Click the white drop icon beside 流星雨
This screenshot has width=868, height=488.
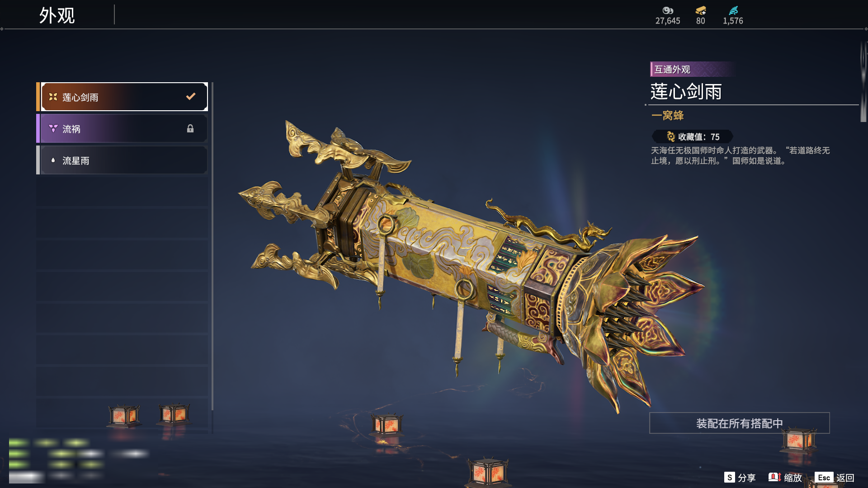click(53, 160)
